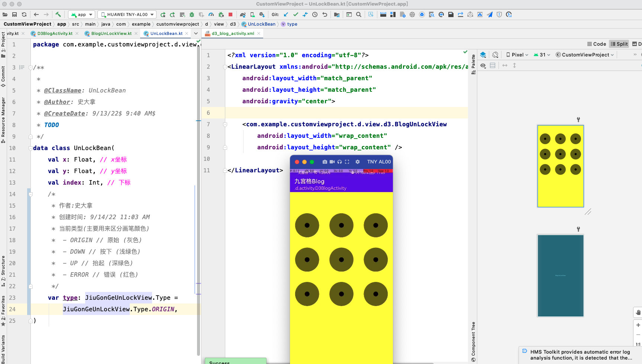Open the Palette side panel
This screenshot has height=364, width=642.
click(473, 65)
